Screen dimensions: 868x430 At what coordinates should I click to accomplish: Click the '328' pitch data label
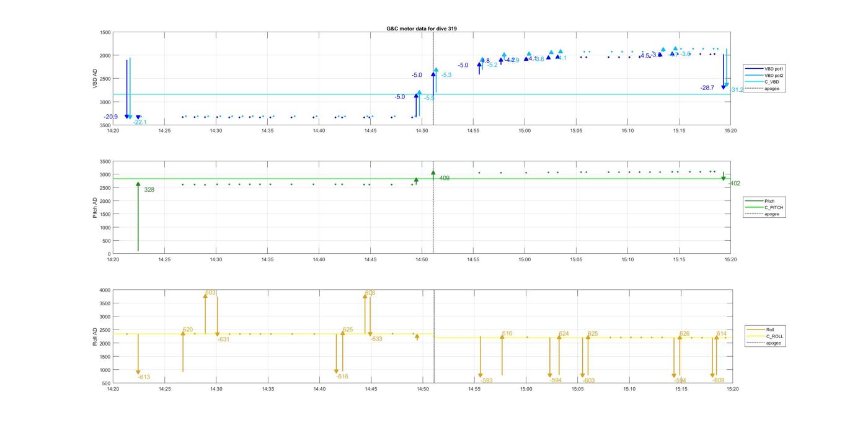149,190
